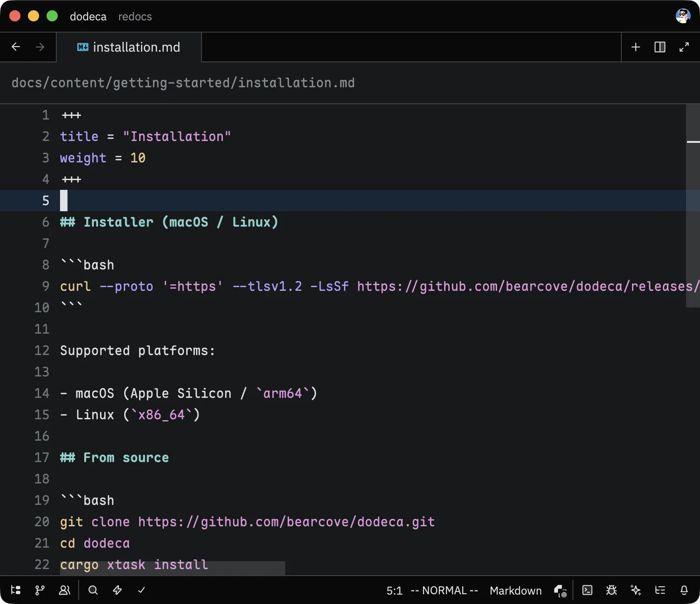Viewport: 700px width, 604px height.
Task: Show the outline panel icon
Action: click(x=660, y=590)
